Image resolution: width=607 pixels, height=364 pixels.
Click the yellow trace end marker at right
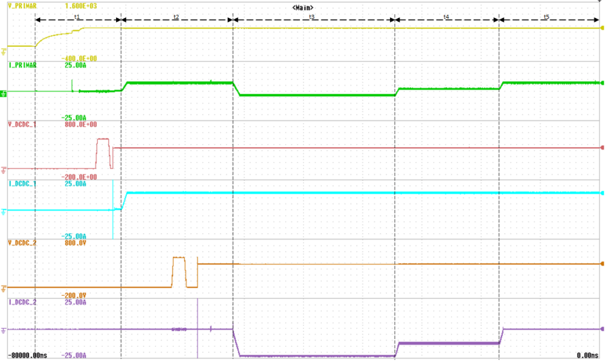coord(603,28)
